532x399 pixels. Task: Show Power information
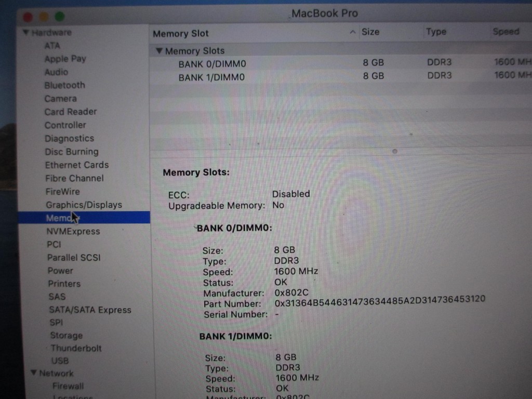click(x=60, y=271)
